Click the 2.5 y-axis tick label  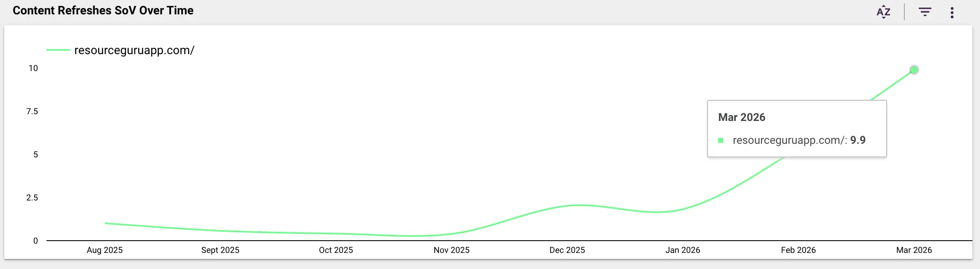[32, 198]
